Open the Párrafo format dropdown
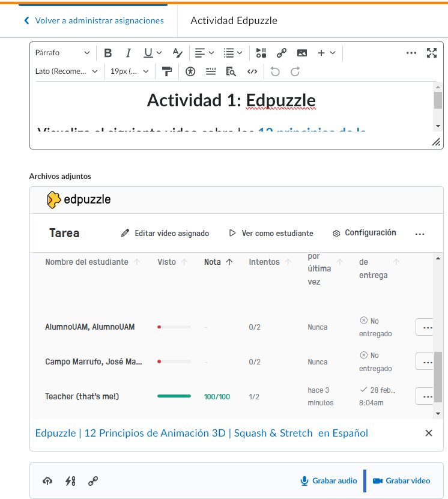The height and width of the screenshot is (499, 448). pos(62,53)
